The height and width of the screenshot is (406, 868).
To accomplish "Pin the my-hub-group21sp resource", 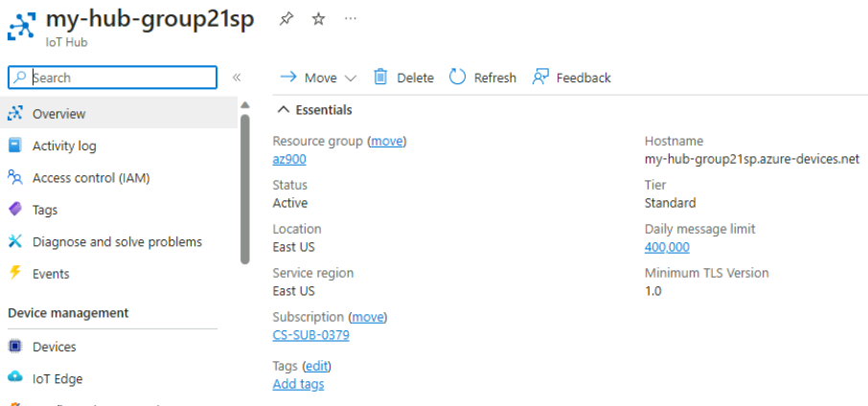I will [286, 19].
